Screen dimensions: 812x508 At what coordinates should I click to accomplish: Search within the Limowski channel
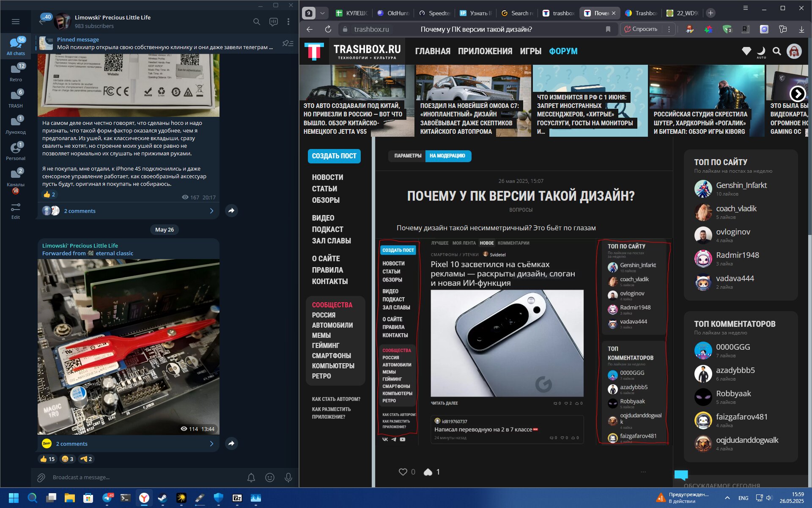(257, 22)
